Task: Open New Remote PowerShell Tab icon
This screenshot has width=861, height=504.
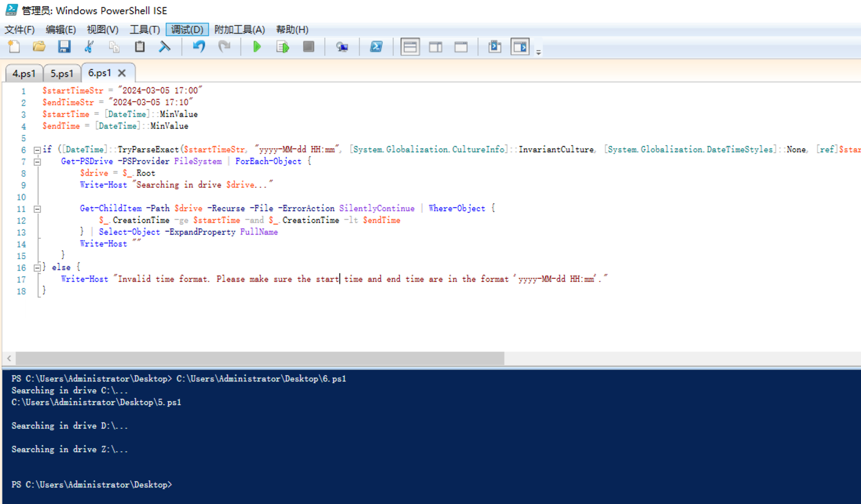Action: point(342,47)
